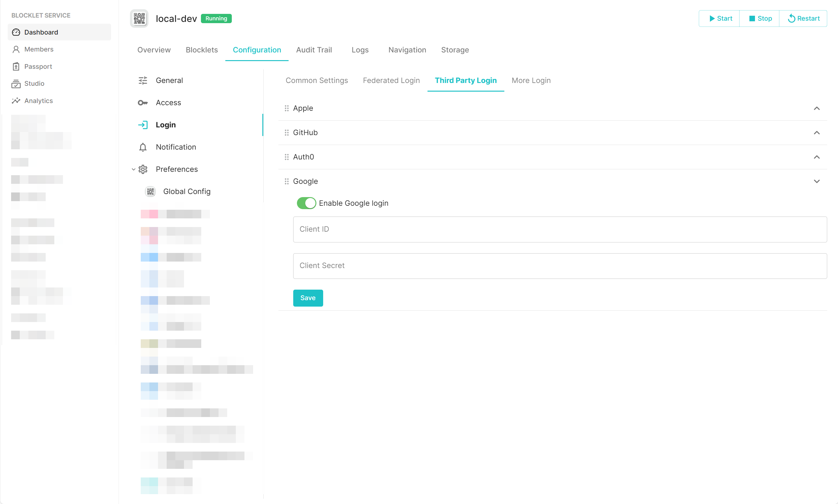Click the Studio sidebar icon
Image resolution: width=838 pixels, height=504 pixels.
tap(16, 84)
